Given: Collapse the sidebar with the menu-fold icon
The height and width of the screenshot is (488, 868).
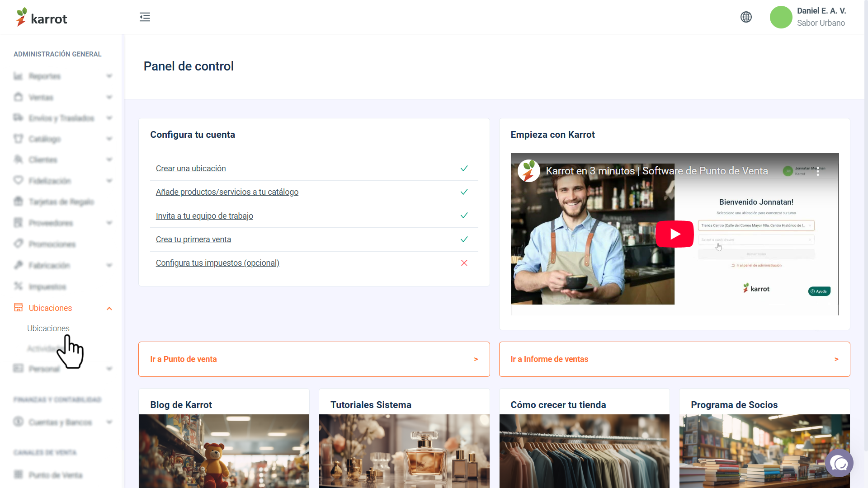Looking at the screenshot, I should point(145,17).
